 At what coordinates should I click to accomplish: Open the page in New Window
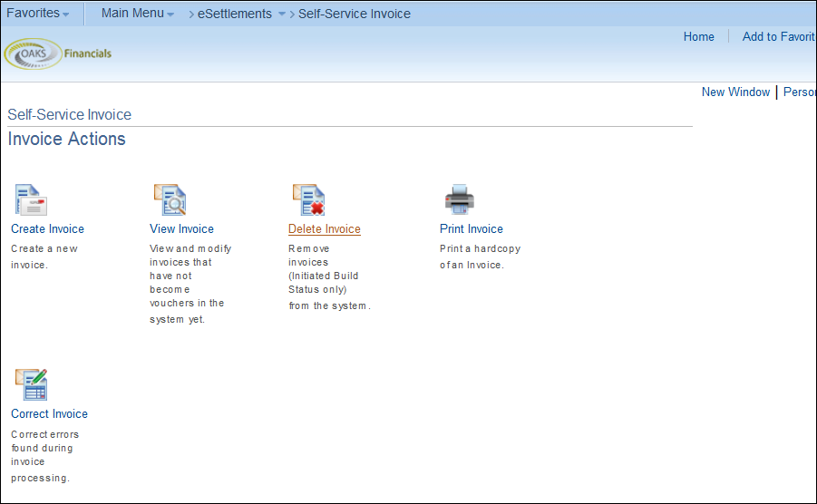735,92
